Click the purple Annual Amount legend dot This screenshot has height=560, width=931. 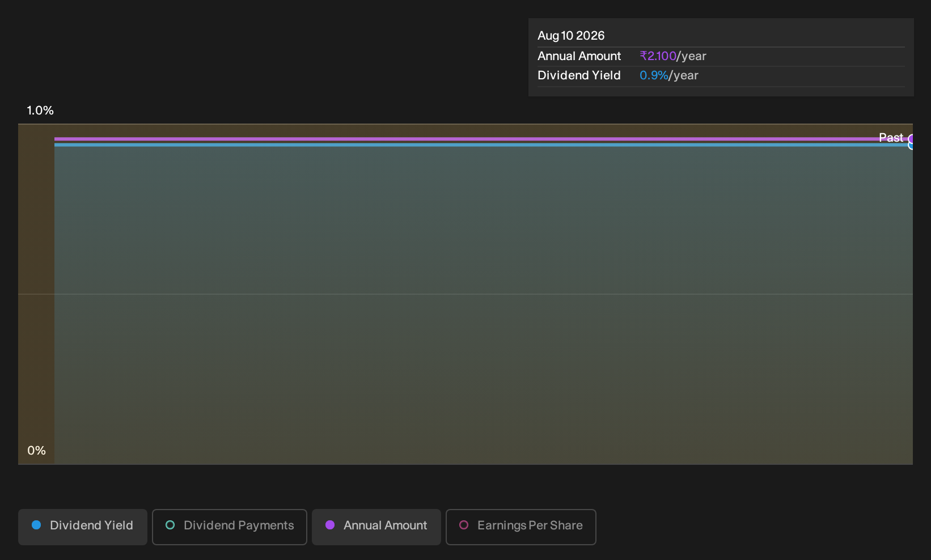tap(330, 525)
